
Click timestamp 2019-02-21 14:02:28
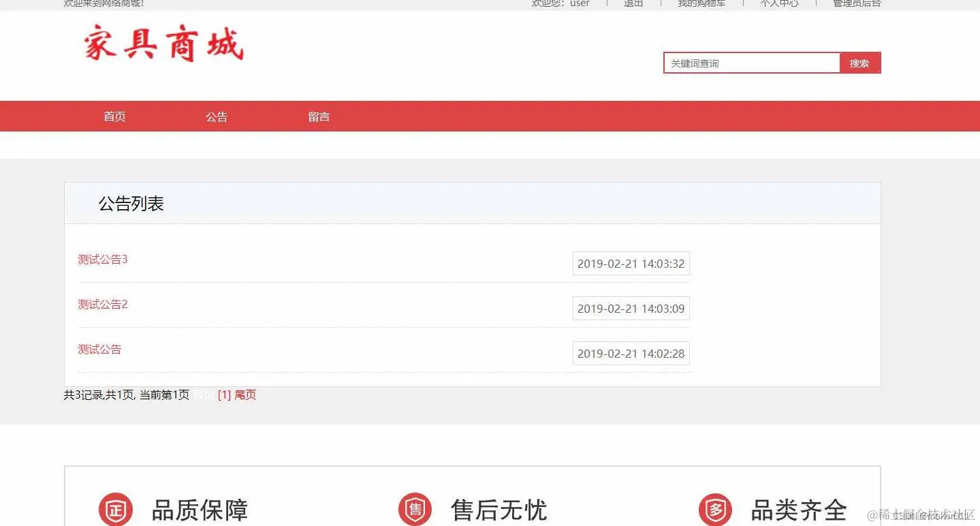pyautogui.click(x=631, y=354)
